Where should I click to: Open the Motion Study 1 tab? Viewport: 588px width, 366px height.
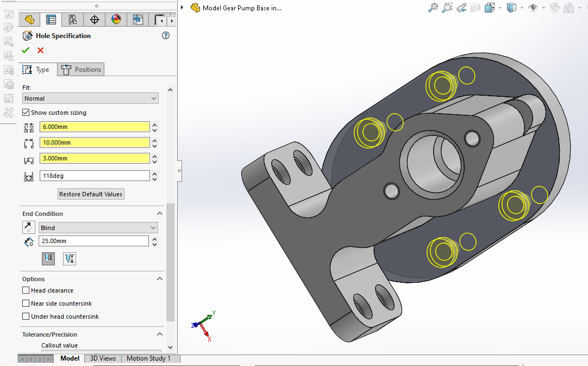[148, 358]
